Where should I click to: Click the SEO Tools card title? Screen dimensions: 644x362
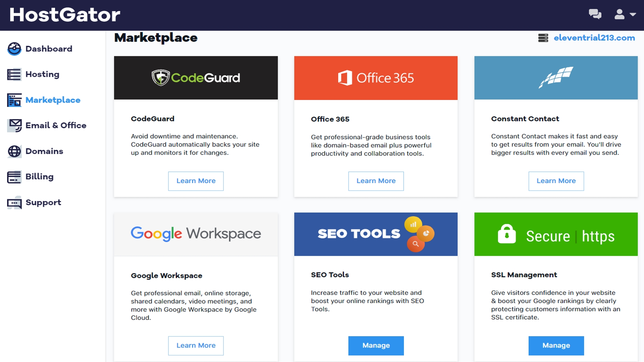[x=330, y=275]
